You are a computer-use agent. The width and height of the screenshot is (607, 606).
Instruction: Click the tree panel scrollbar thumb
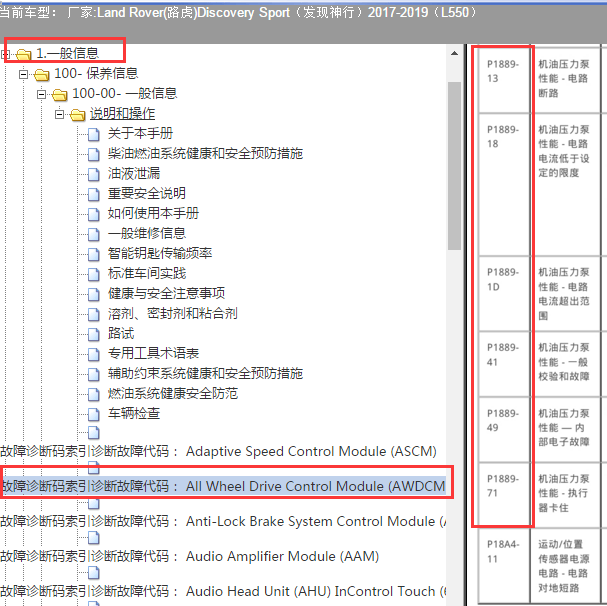454,166
